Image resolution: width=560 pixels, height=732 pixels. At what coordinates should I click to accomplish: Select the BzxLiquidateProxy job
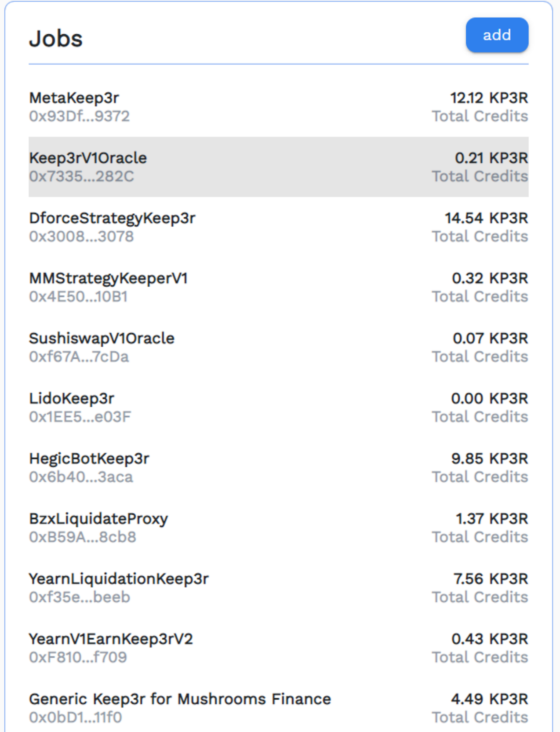(278, 527)
